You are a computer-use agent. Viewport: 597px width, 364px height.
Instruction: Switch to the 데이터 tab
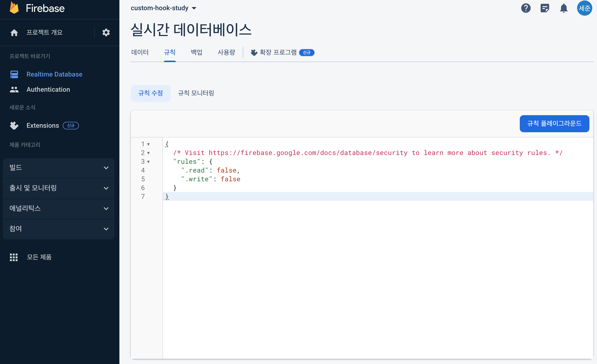(140, 52)
